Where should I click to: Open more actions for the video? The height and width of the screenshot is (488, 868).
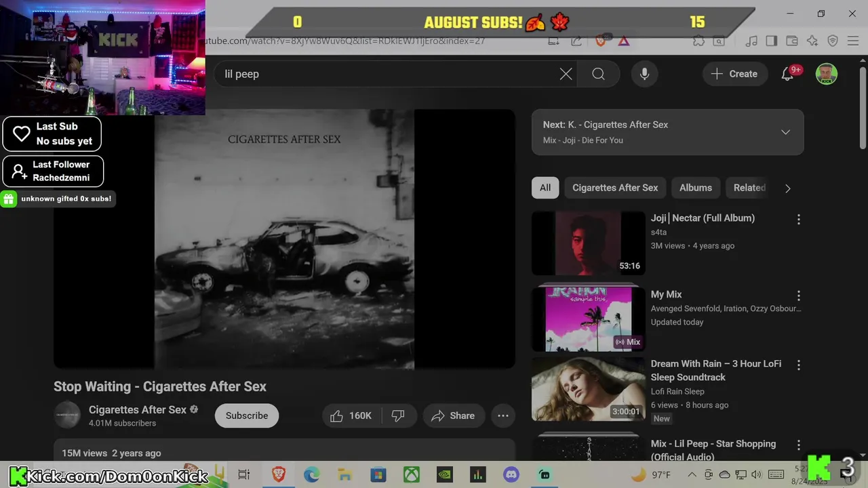[502, 415]
